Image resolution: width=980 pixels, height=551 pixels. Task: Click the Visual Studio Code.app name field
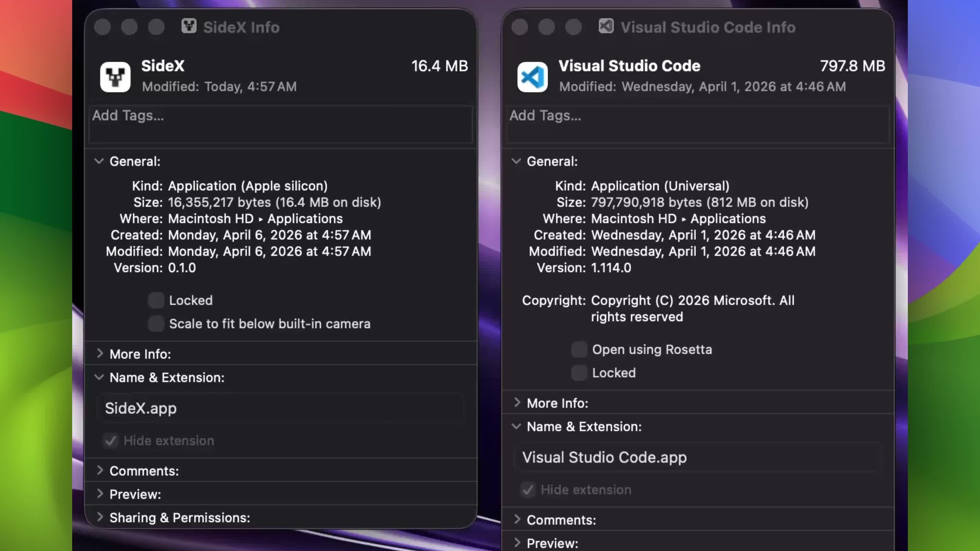coord(698,457)
